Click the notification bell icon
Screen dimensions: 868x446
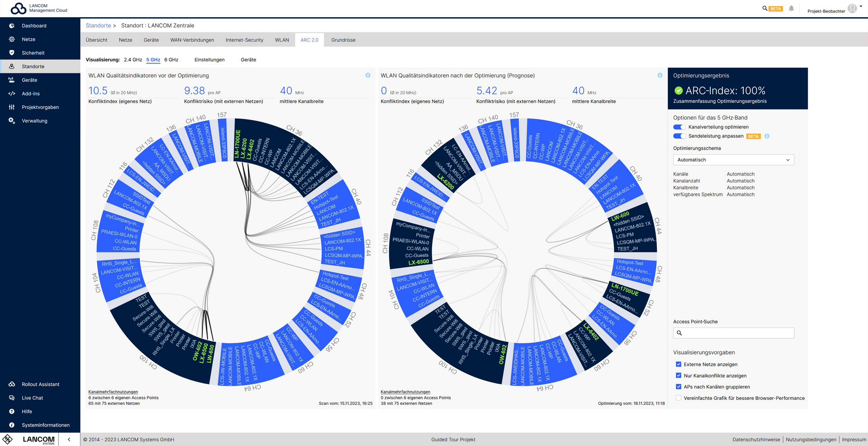click(x=791, y=9)
